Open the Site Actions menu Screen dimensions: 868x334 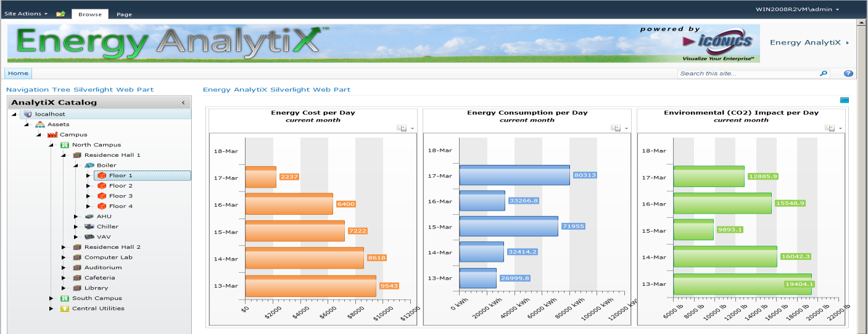(26, 14)
